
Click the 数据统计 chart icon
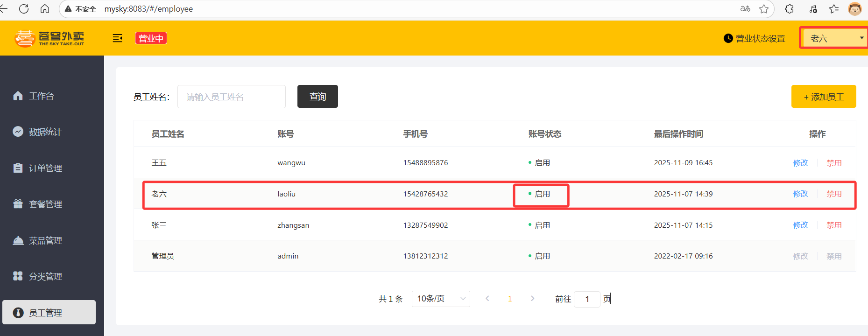tap(18, 132)
